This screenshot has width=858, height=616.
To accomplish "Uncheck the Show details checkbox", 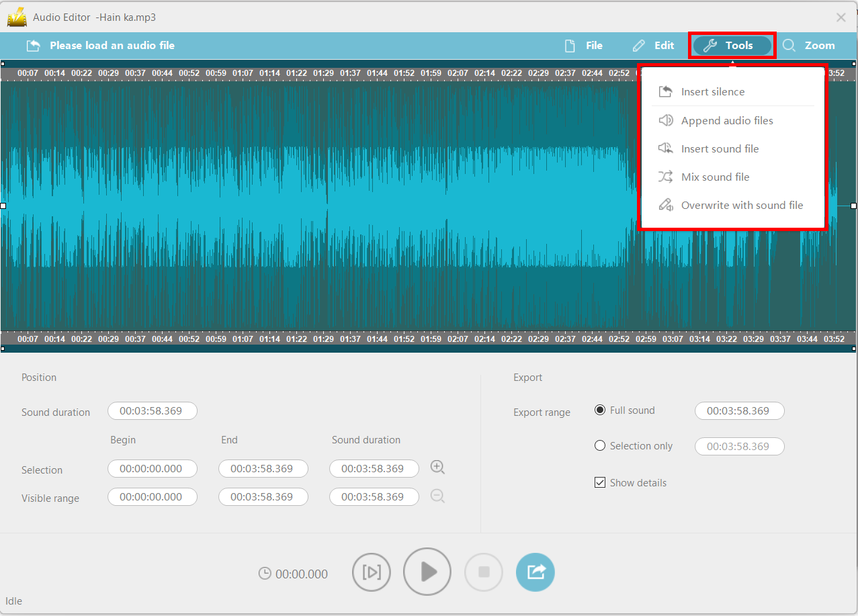I will pyautogui.click(x=599, y=482).
